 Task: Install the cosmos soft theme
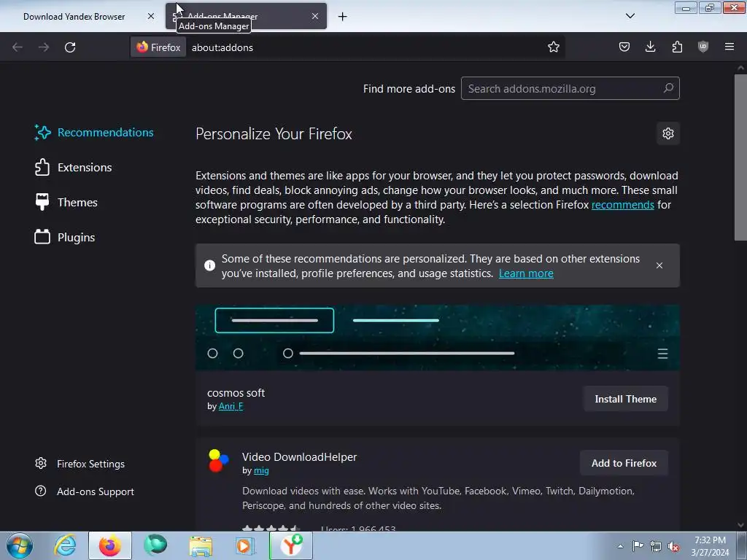[625, 399]
